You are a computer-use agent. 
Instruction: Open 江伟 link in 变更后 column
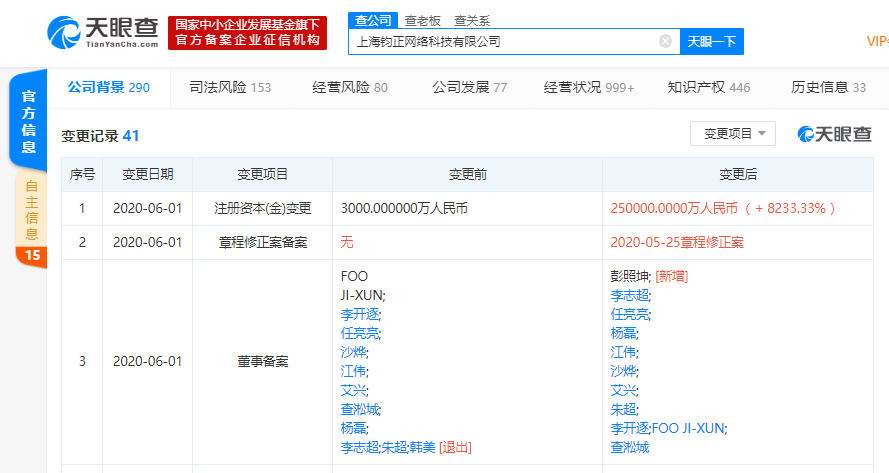click(x=624, y=352)
